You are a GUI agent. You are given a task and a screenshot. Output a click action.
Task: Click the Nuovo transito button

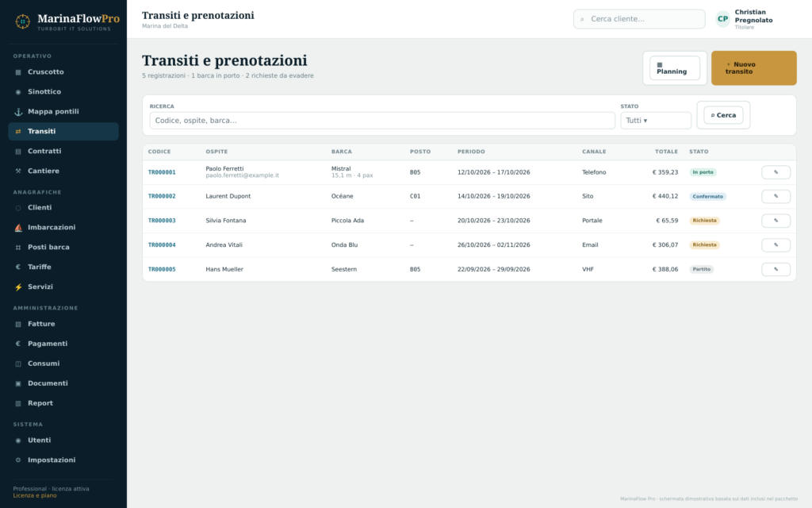pos(754,68)
